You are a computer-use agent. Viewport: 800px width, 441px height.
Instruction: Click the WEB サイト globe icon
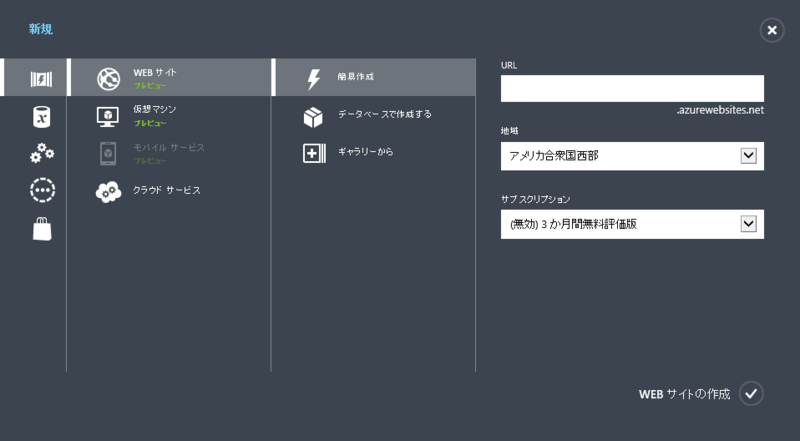click(109, 79)
